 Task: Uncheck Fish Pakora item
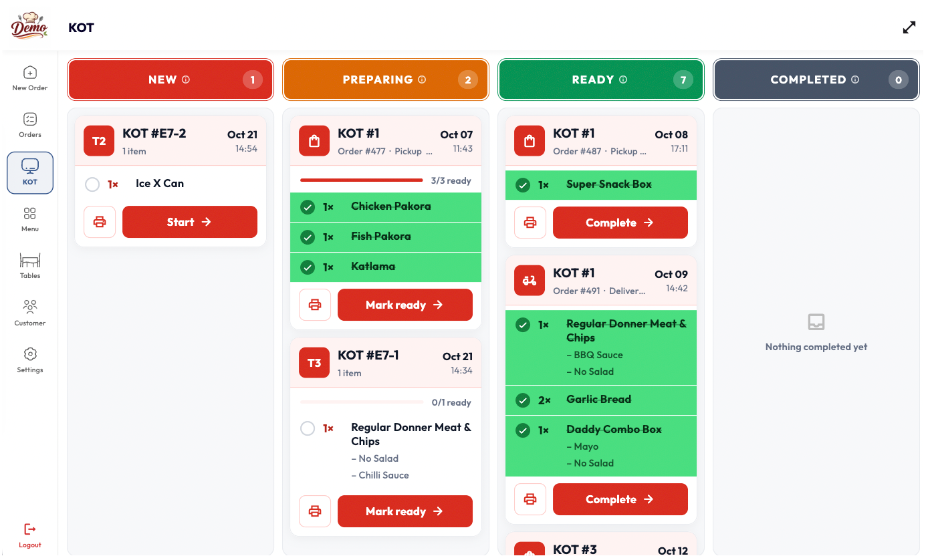click(x=308, y=237)
